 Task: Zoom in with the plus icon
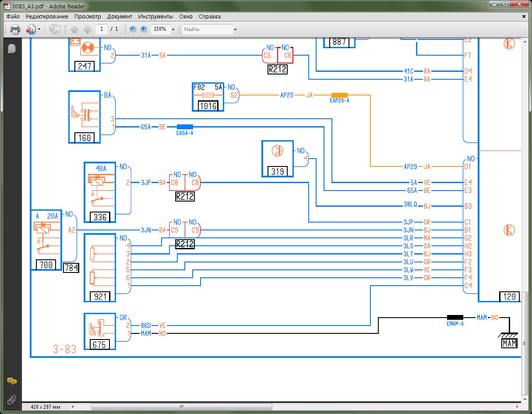point(144,29)
